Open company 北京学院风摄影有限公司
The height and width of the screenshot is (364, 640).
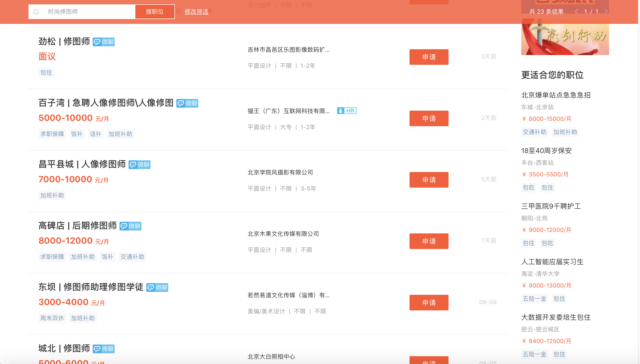coord(280,172)
